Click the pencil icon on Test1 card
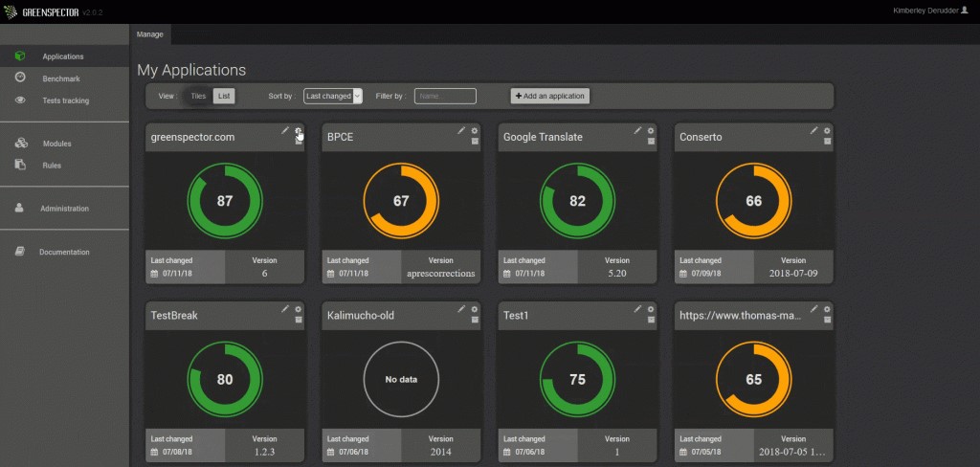 pos(637,308)
